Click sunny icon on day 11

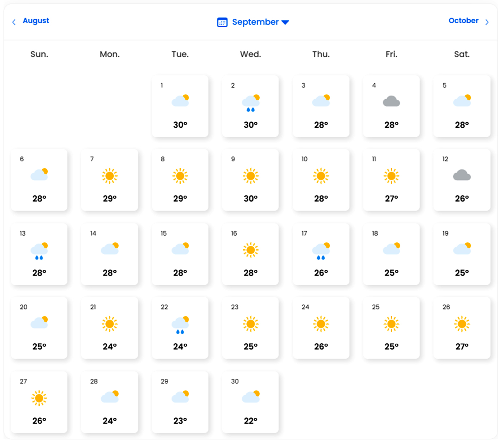tap(392, 176)
